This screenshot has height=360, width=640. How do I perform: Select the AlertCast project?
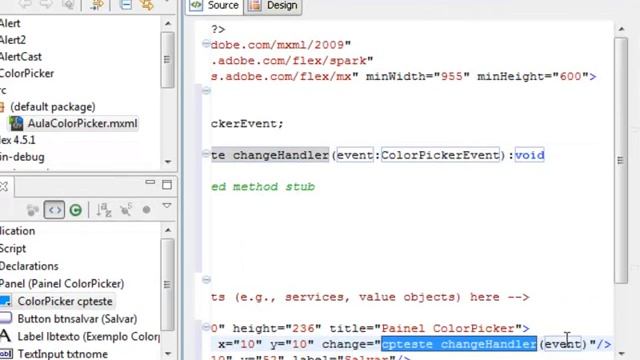click(21, 57)
